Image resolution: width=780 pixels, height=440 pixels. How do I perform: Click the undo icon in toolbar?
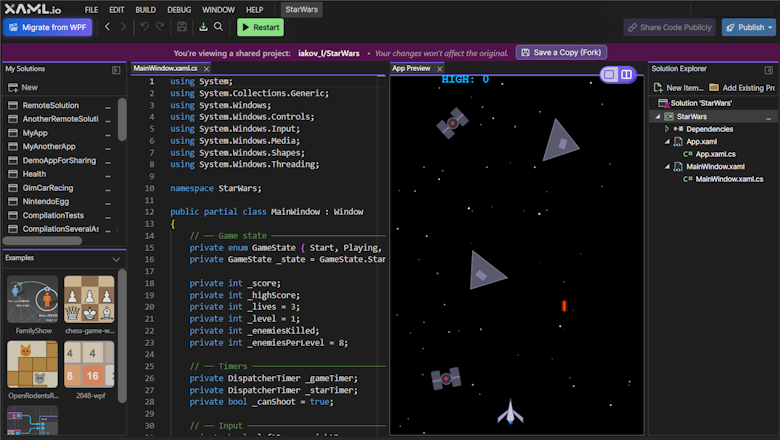tap(144, 27)
